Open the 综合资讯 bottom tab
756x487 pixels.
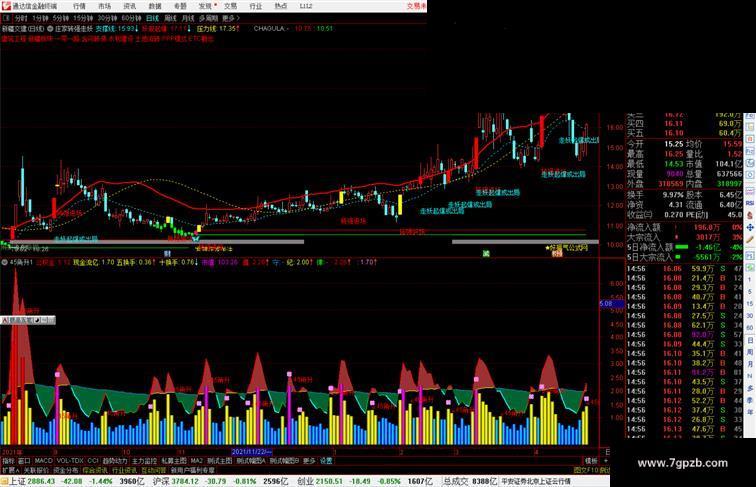(x=95, y=470)
